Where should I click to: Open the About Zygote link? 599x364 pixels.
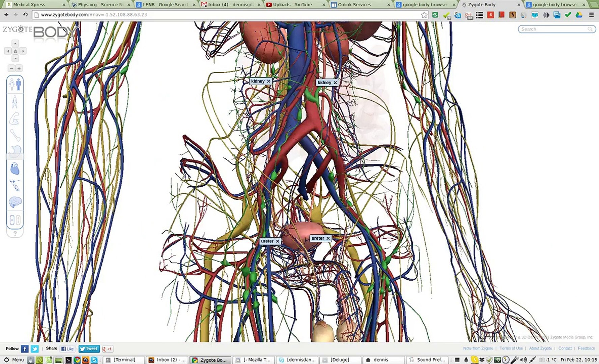point(540,348)
